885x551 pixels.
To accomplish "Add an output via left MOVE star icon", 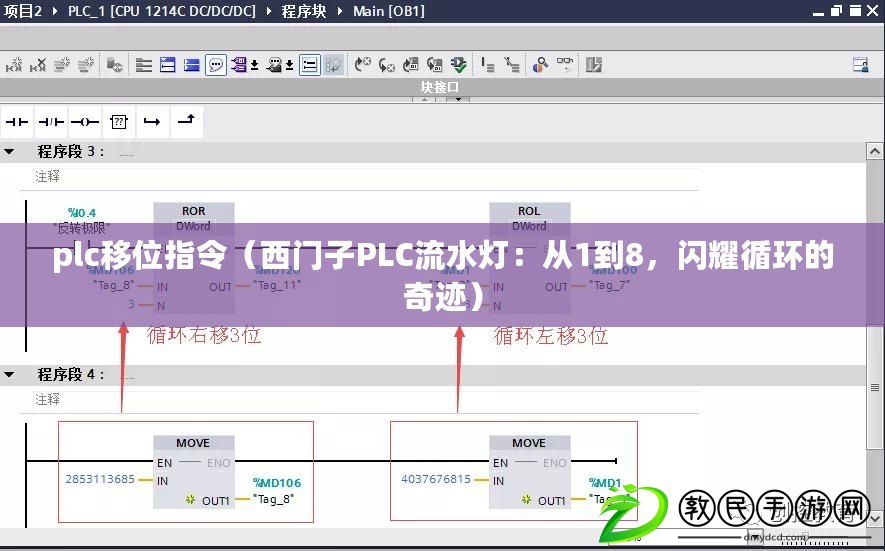I will (x=190, y=500).
